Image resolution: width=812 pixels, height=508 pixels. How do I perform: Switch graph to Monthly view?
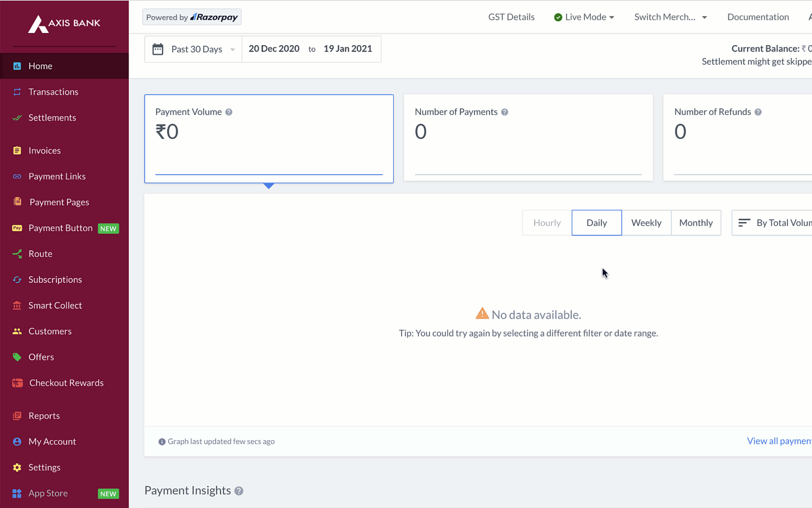click(x=695, y=222)
